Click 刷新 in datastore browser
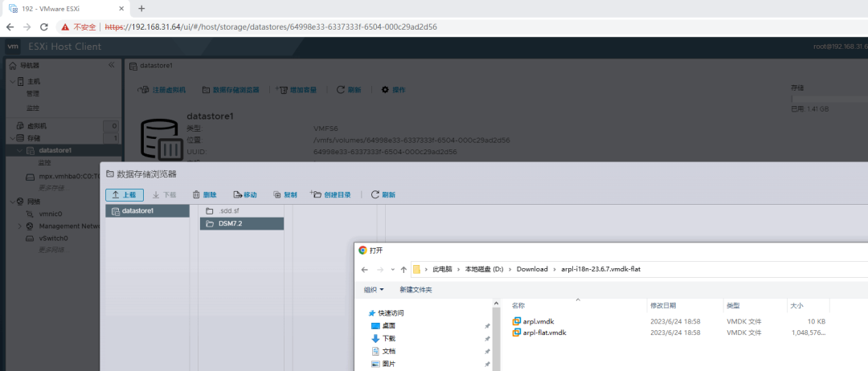The height and width of the screenshot is (371, 868). click(x=383, y=194)
